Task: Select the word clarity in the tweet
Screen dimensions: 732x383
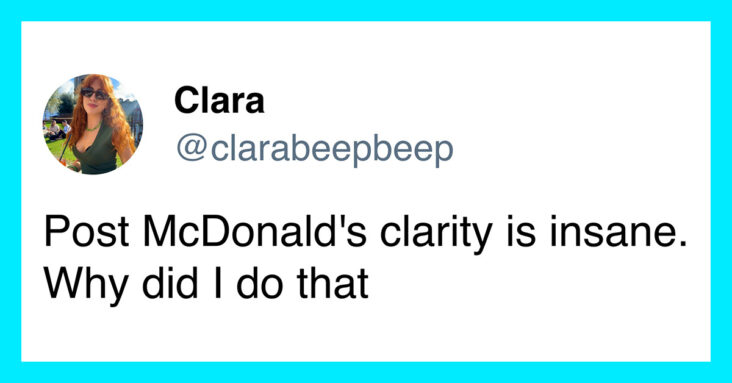Action: pyautogui.click(x=436, y=234)
